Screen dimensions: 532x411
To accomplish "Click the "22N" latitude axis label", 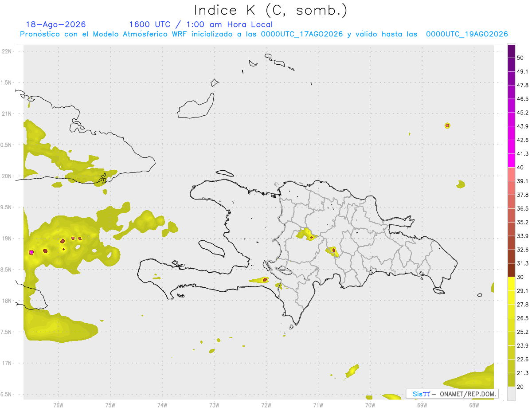I will point(7,51).
